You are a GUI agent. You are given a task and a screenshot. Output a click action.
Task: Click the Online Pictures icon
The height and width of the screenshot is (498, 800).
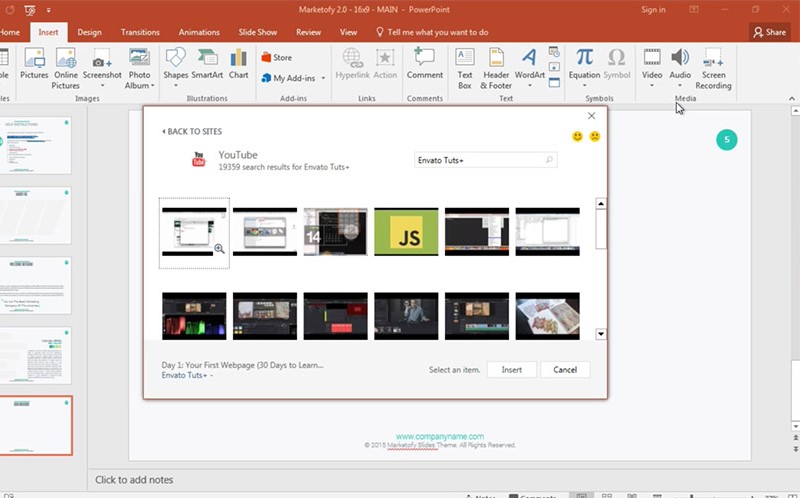click(66, 58)
